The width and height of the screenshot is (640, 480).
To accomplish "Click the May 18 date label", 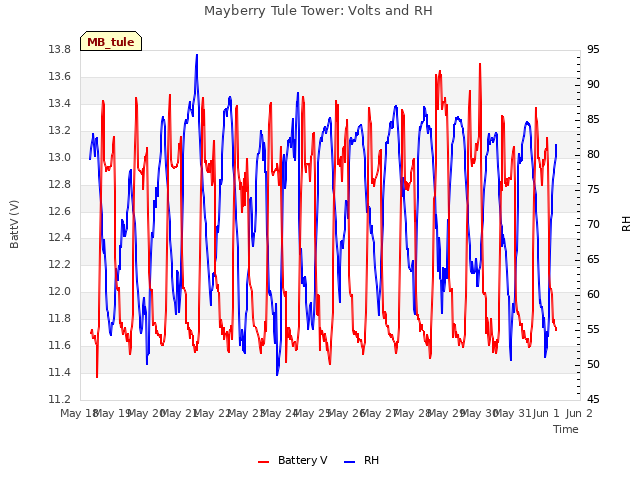I will [78, 413].
